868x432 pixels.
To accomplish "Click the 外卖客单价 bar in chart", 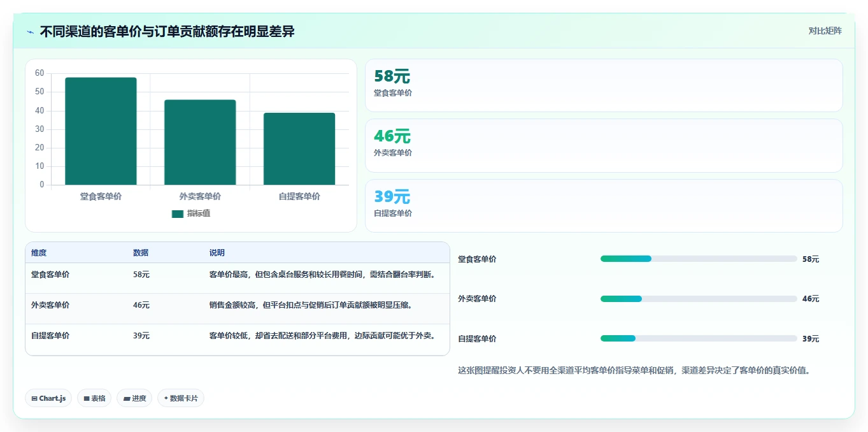I will [200, 143].
